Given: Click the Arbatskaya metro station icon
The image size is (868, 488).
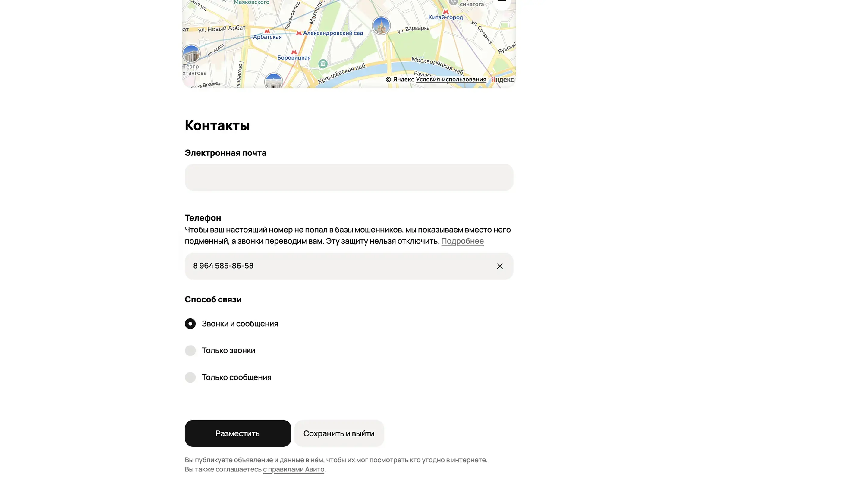Looking at the screenshot, I should click(x=267, y=31).
